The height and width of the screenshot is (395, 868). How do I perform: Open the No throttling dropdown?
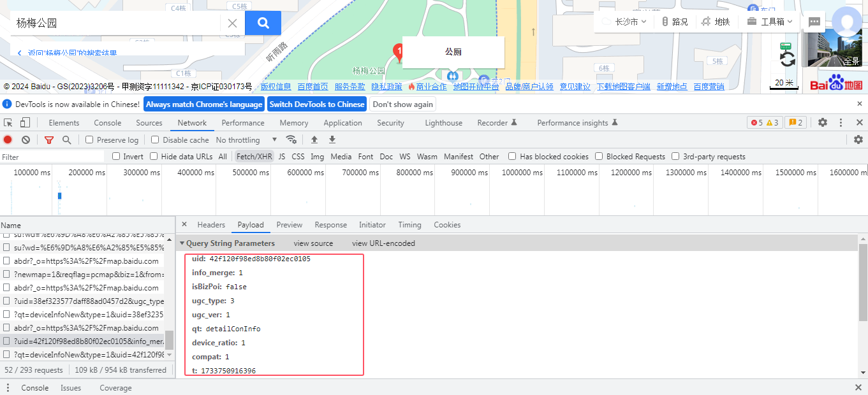coord(246,140)
